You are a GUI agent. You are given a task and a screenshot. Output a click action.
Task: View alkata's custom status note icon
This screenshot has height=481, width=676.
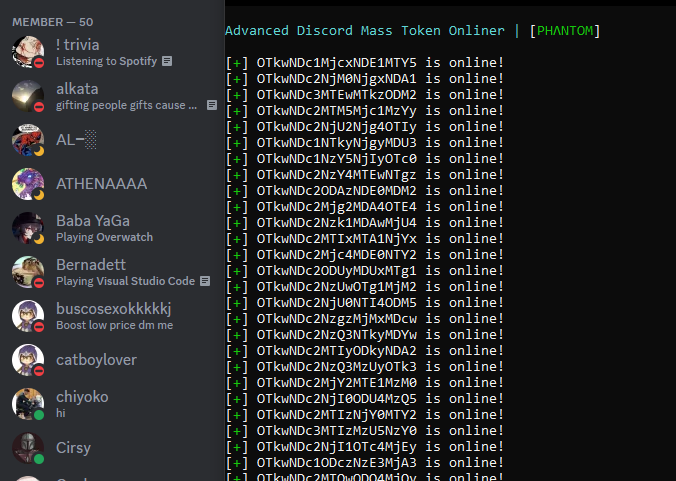212,105
